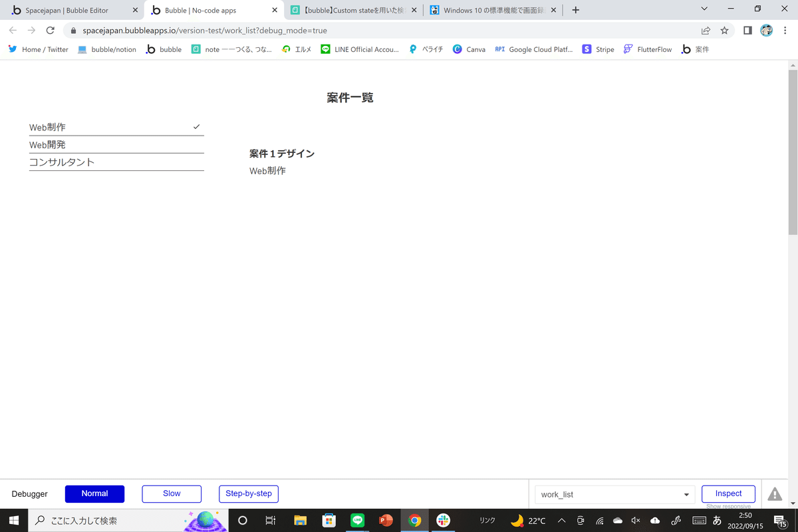Show hidden system tray icons
This screenshot has height=532, width=798.
[x=561, y=521]
